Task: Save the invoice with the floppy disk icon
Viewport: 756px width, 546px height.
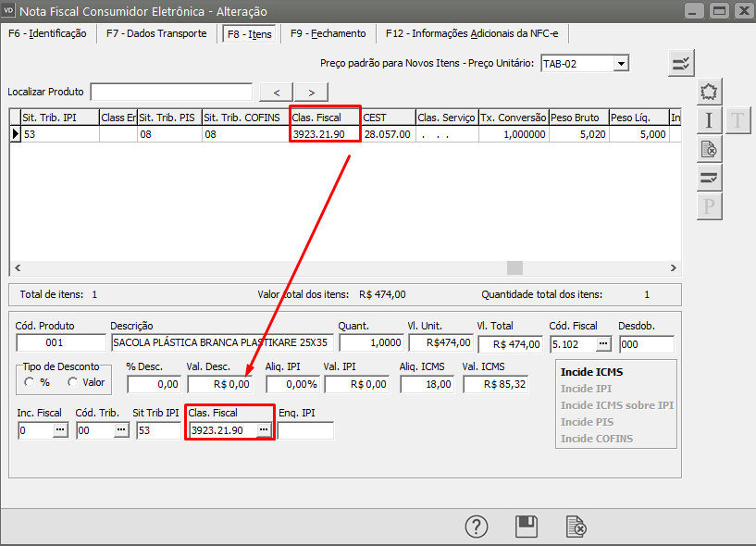Action: [x=527, y=527]
